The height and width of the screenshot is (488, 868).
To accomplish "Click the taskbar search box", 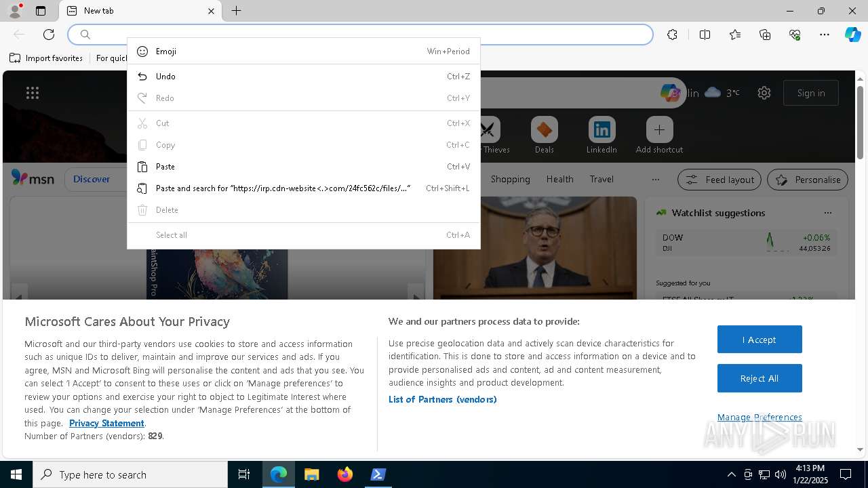I will click(x=130, y=474).
